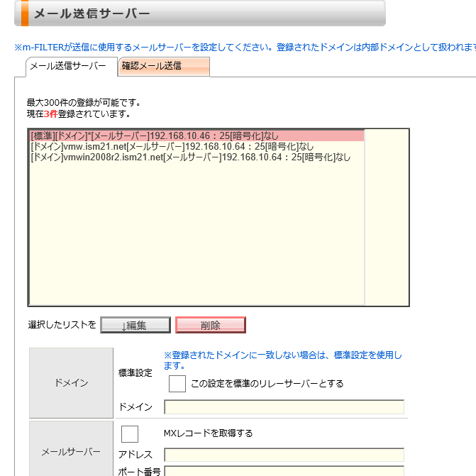
Task: Switch to the 確認メール送信 tab
Action: 164,67
